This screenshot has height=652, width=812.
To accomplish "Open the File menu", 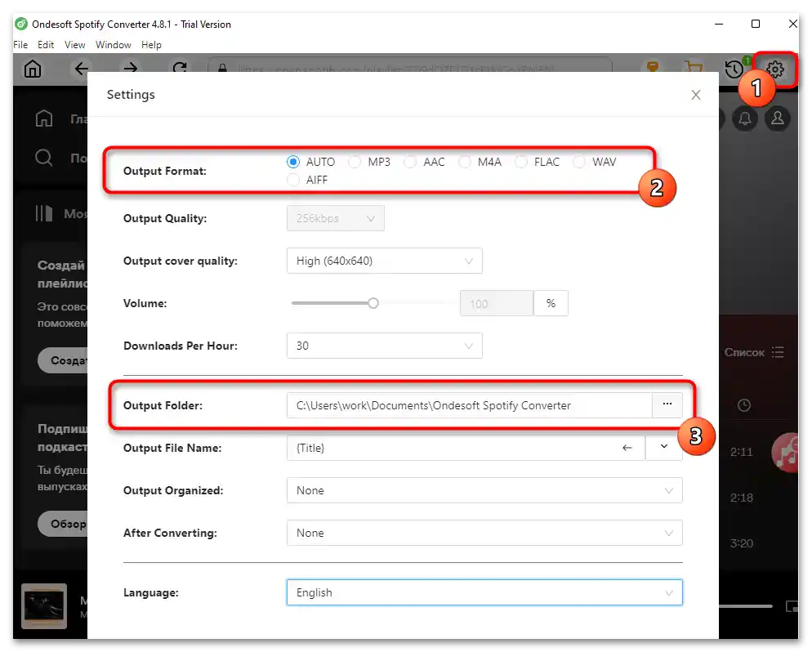I will (x=20, y=45).
